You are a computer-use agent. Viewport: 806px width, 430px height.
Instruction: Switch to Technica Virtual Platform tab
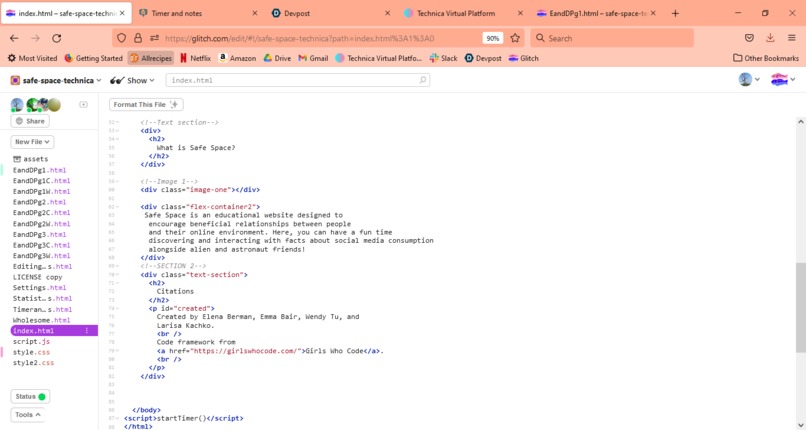click(x=463, y=13)
